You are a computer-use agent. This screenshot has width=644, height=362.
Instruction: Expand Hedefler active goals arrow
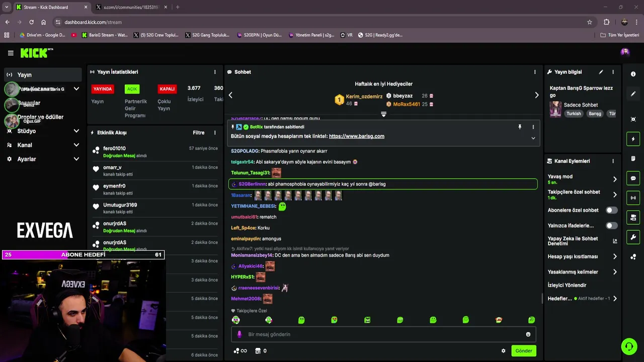pos(615,299)
